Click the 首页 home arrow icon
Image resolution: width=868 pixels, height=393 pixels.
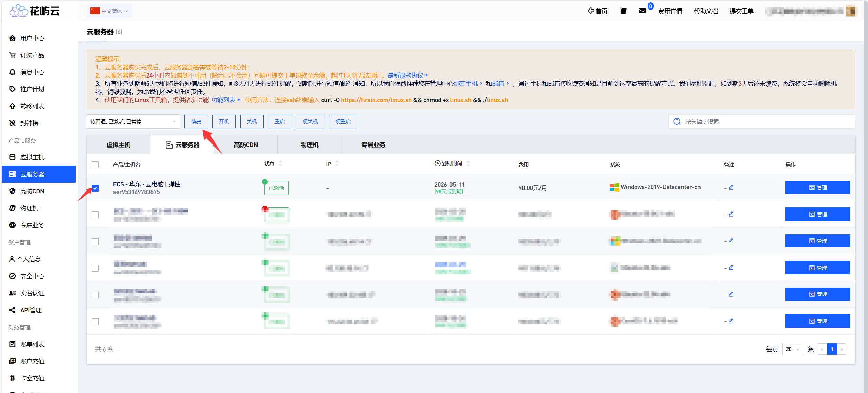591,11
